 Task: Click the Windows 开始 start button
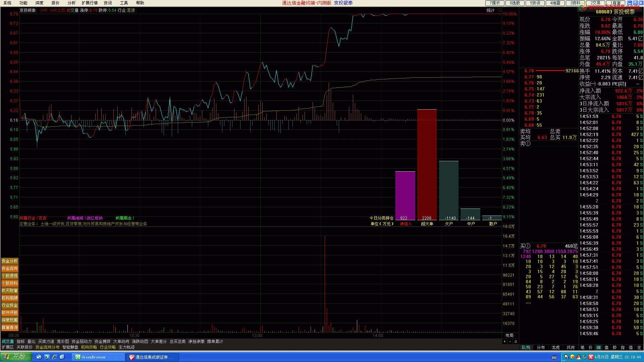[16, 357]
